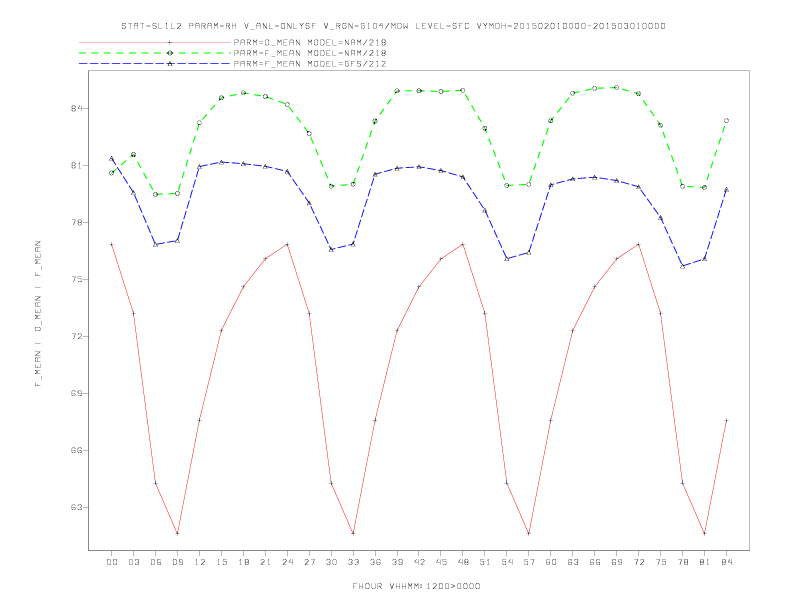Click the red solid line sample in legend
Image resolution: width=792 pixels, height=612 pixels.
155,42
